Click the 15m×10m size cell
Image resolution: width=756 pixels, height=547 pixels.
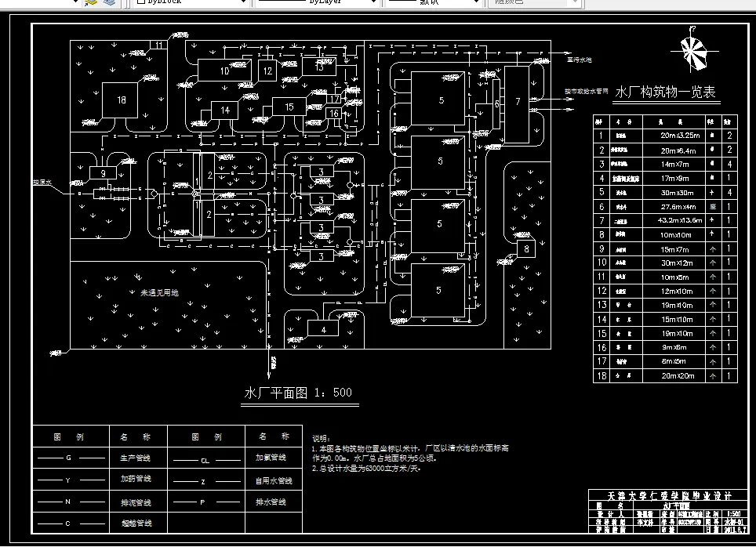tap(674, 319)
